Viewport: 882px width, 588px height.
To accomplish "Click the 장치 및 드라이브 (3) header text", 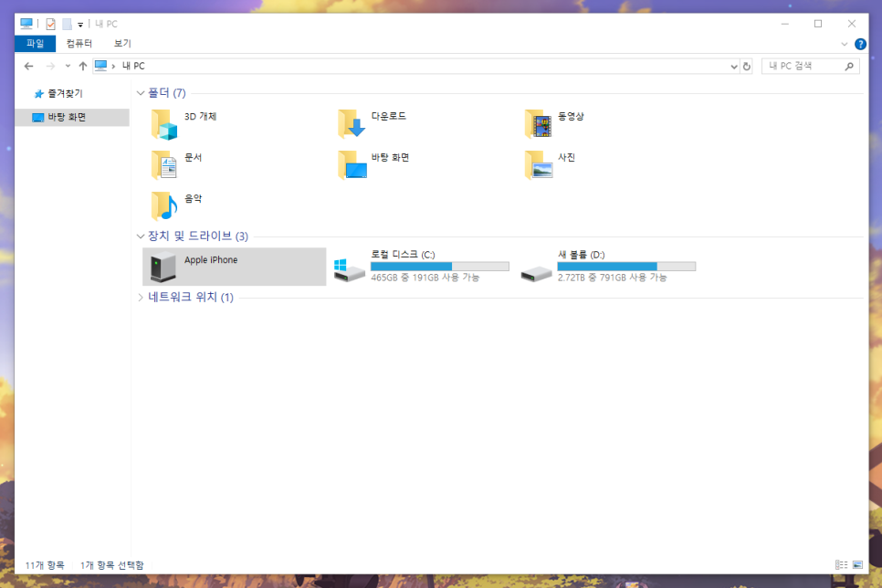I will pos(197,236).
